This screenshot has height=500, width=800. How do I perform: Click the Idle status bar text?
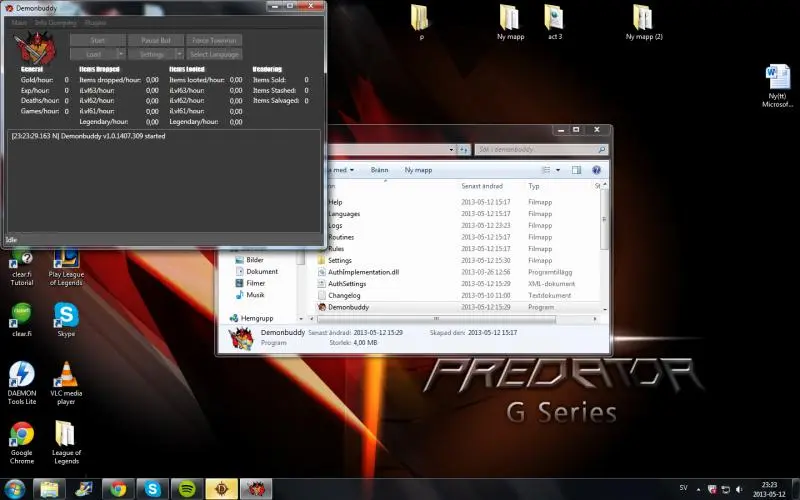point(11,240)
